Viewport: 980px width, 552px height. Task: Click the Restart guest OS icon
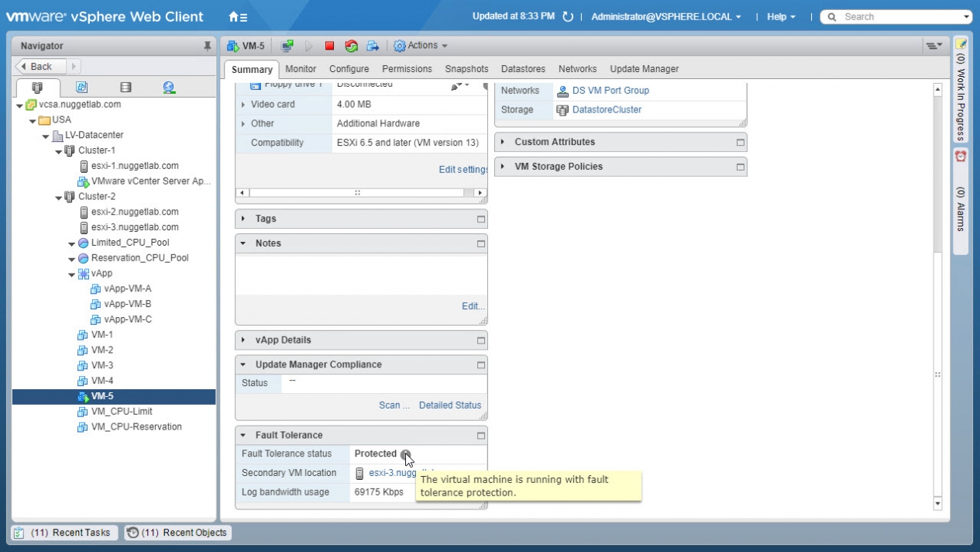[x=351, y=47]
